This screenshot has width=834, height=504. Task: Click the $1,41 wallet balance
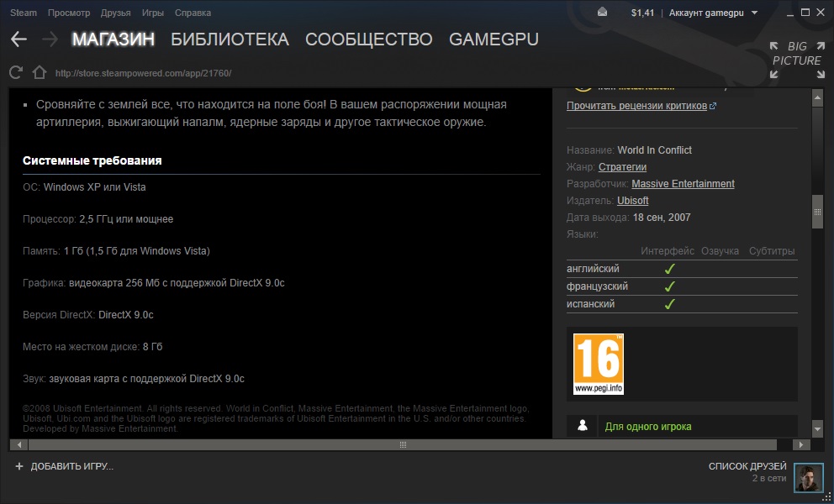642,13
